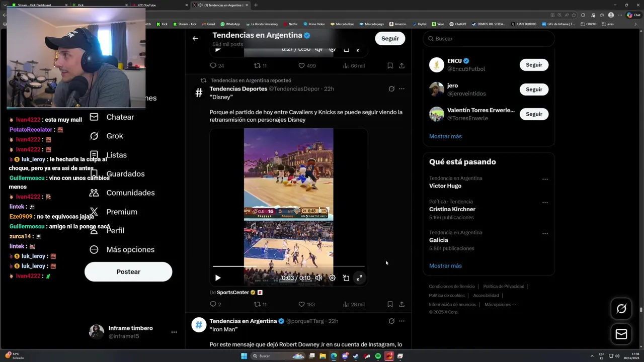Follow Tendencias en Argentina with the Seguir button
This screenshot has height=362, width=644.
pos(390,38)
